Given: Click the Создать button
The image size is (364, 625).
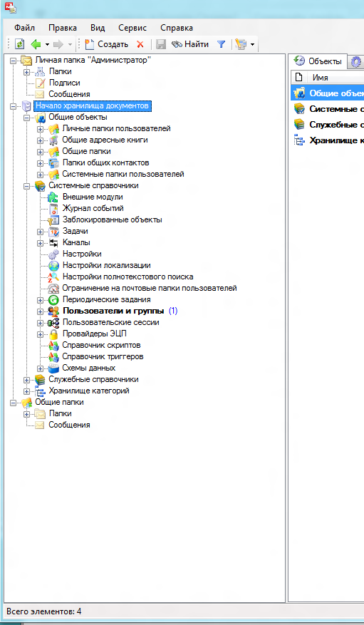Looking at the screenshot, I should coord(107,44).
